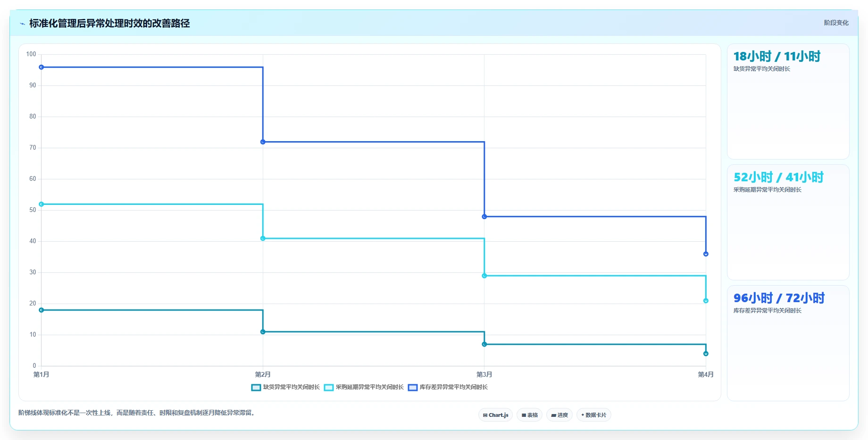Click the 第4月 x-axis label
The image size is (868, 440).
click(706, 374)
